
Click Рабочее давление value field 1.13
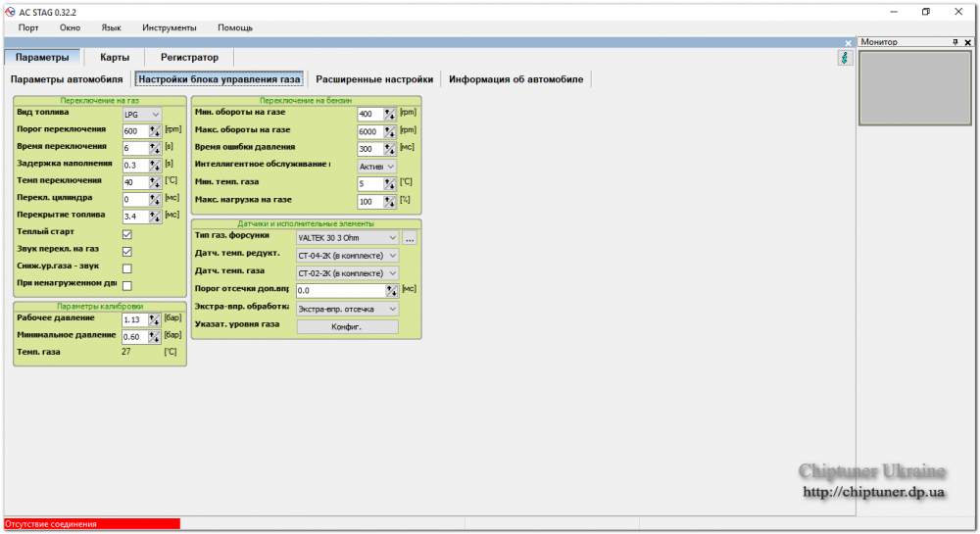pos(134,319)
